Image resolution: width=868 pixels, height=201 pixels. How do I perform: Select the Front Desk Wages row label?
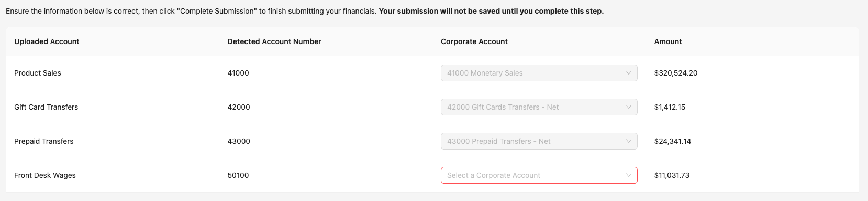[45, 175]
